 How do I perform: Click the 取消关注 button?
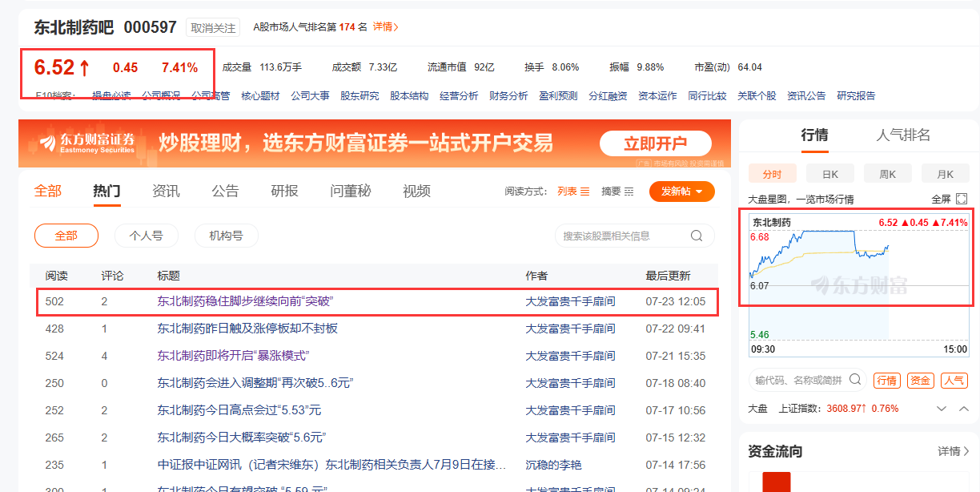pyautogui.click(x=213, y=28)
